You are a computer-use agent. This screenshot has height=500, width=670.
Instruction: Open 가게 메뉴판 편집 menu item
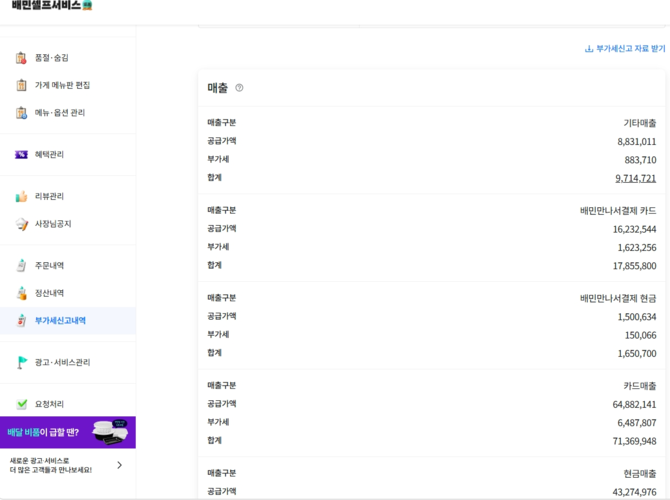68,85
